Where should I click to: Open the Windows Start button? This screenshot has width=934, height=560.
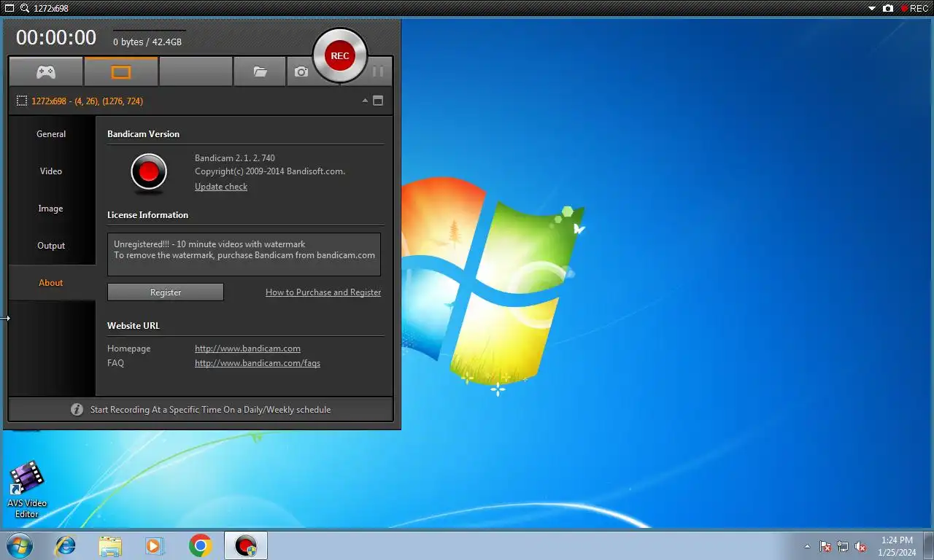[x=19, y=545]
